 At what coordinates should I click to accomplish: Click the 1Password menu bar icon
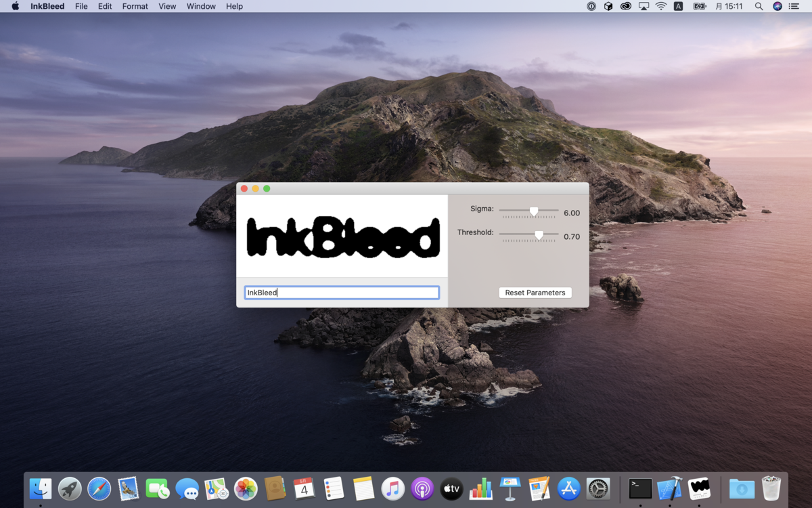point(591,6)
